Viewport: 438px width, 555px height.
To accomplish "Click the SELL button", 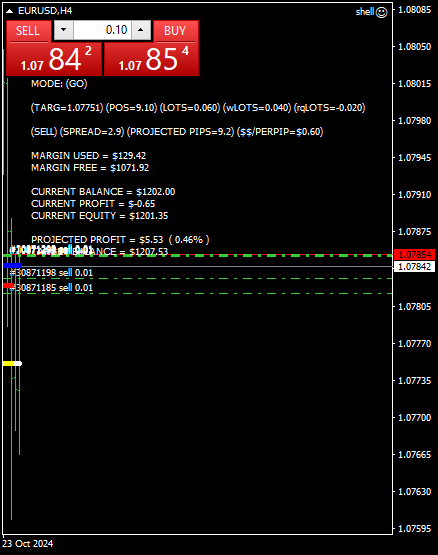I will coord(28,31).
